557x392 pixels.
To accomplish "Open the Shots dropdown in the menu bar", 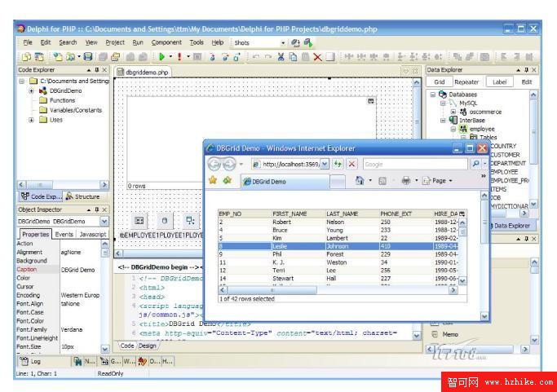I will point(283,43).
